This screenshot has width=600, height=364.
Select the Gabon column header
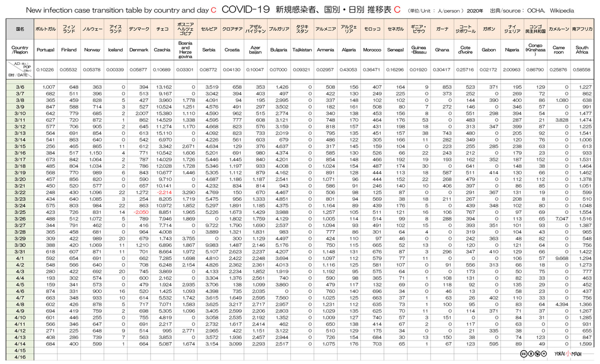tap(488, 50)
